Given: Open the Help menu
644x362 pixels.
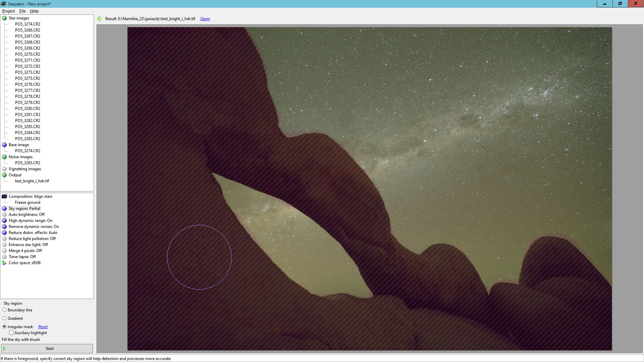Looking at the screenshot, I should (34, 11).
